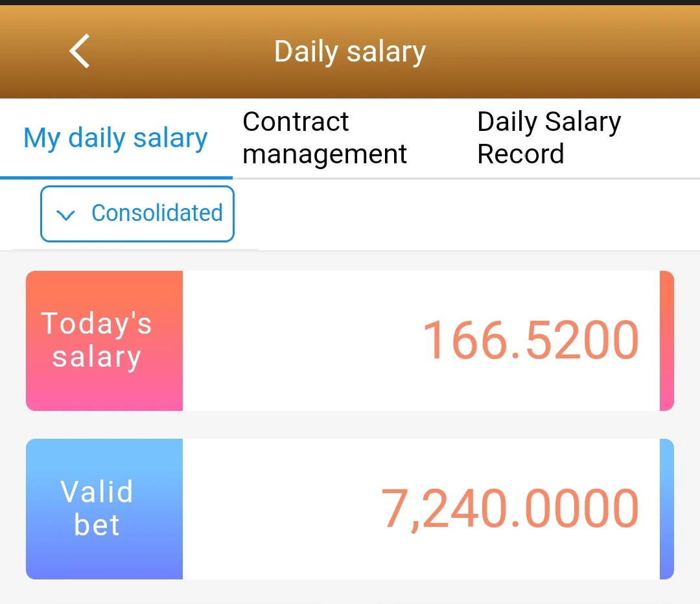The image size is (700, 604).
Task: Open the Daily Salary Record tab
Action: pyautogui.click(x=549, y=138)
